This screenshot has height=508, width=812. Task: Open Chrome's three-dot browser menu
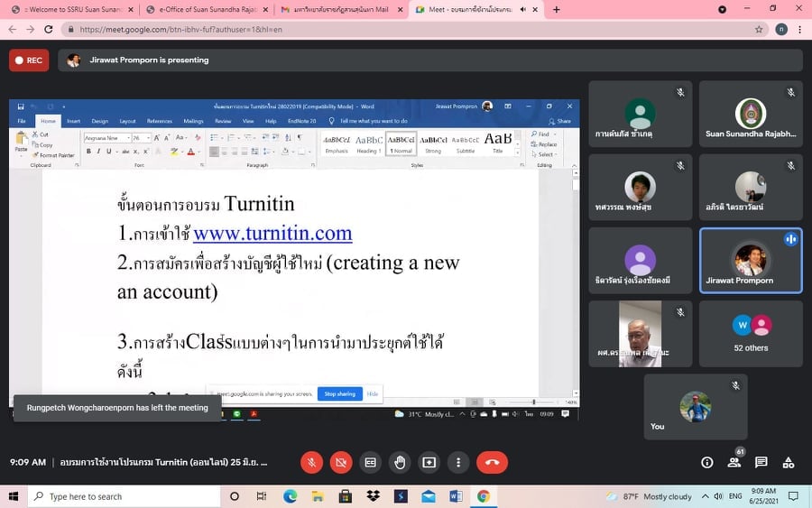(x=800, y=29)
